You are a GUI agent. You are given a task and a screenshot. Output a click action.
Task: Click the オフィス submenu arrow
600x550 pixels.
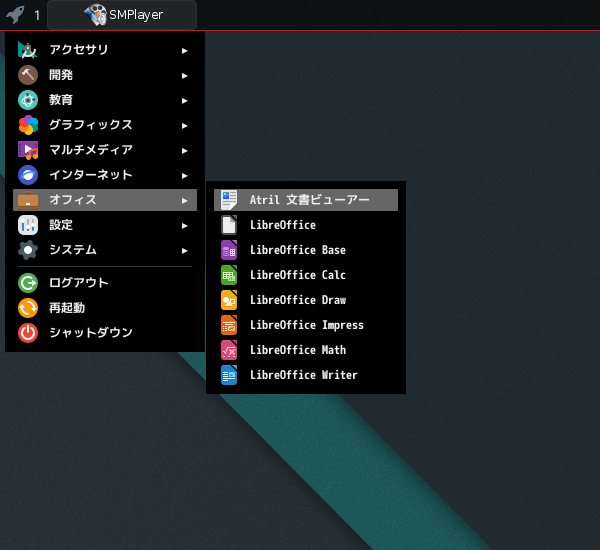click(x=184, y=201)
